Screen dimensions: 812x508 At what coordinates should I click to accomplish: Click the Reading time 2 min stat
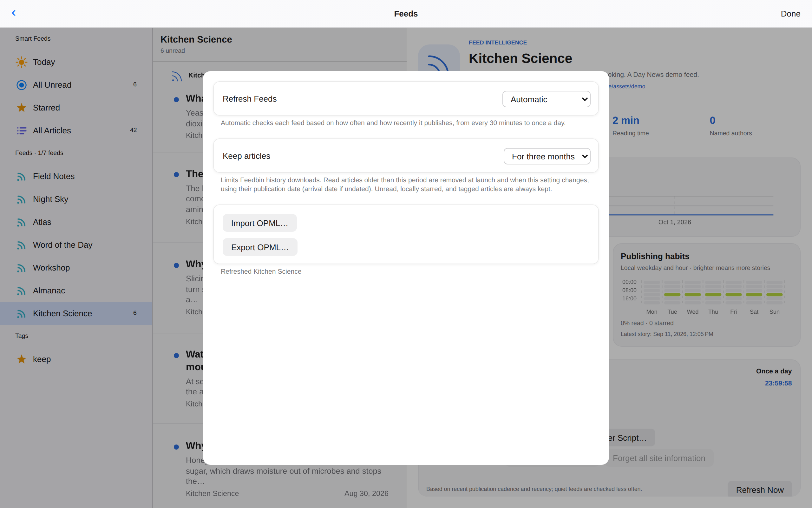tap(631, 126)
